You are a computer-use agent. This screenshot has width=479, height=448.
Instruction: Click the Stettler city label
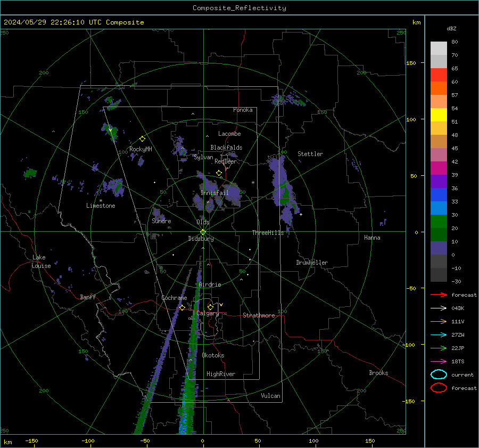coord(310,154)
